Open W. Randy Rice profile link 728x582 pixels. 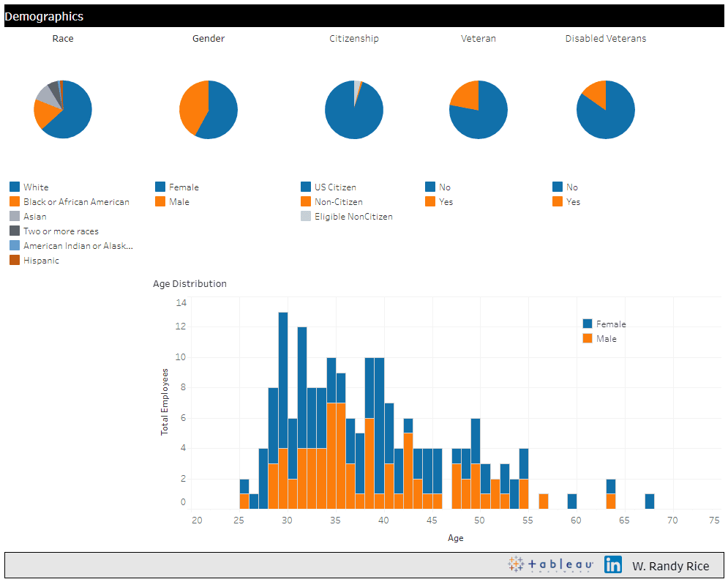click(670, 566)
